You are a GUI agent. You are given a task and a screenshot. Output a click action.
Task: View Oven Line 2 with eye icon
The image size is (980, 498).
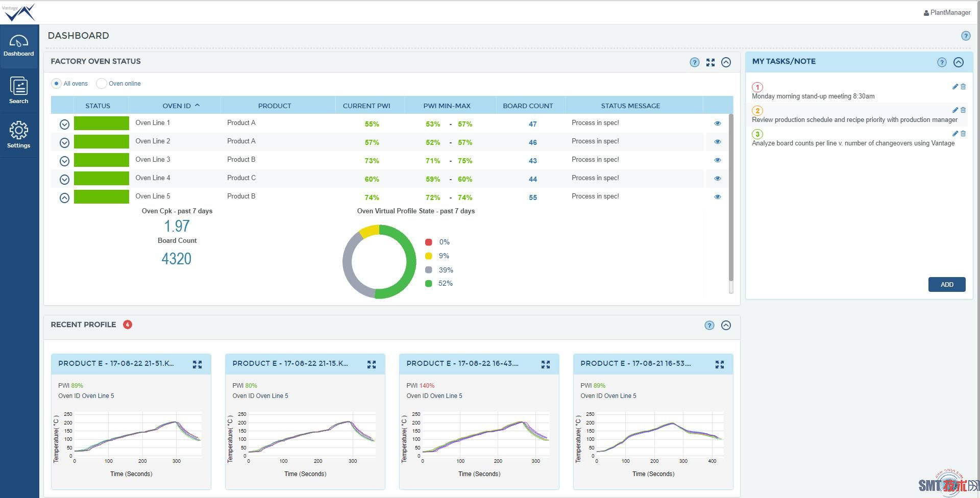[717, 142]
